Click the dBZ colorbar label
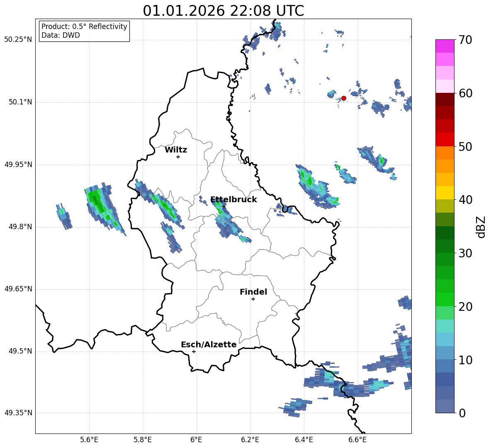Viewport: 491px width, 448px height. [x=481, y=227]
